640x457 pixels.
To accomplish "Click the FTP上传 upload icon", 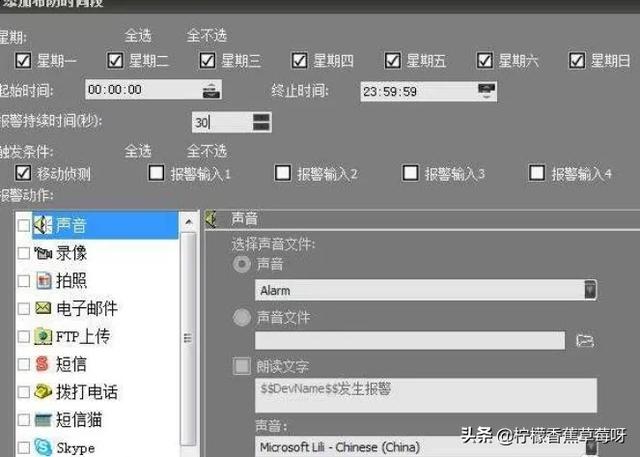I will 43,337.
